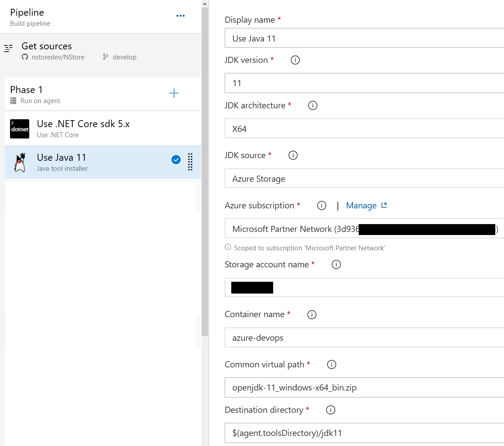Click the Get sources list icon

coord(8,48)
